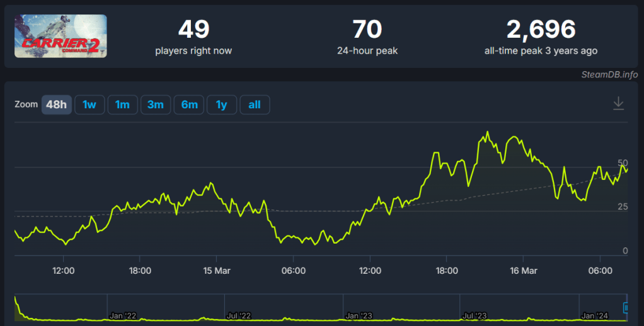
Task: Select the 48h zoom range
Action: (x=57, y=104)
